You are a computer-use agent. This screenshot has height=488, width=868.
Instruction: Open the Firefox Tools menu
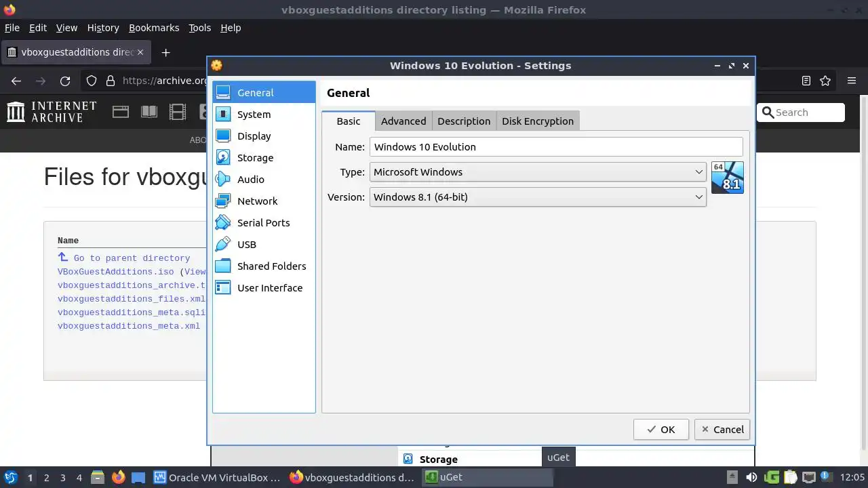[x=199, y=28]
